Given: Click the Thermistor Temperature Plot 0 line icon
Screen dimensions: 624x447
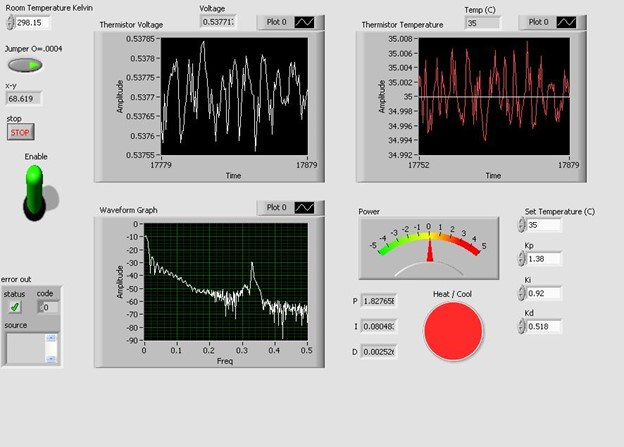Looking at the screenshot, I should coord(566,21).
